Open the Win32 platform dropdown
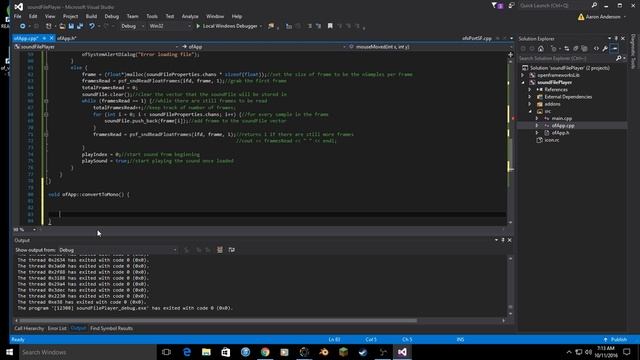640x360 pixels. pyautogui.click(x=169, y=26)
